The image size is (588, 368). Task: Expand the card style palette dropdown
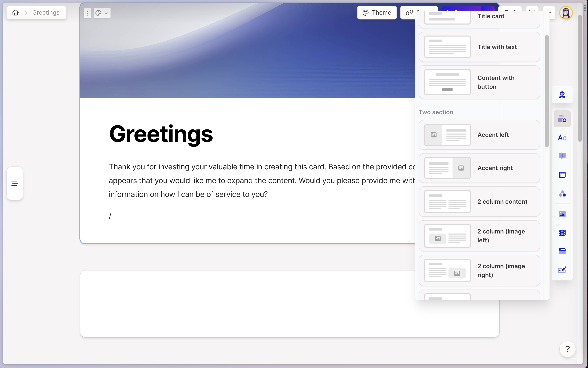tap(102, 13)
